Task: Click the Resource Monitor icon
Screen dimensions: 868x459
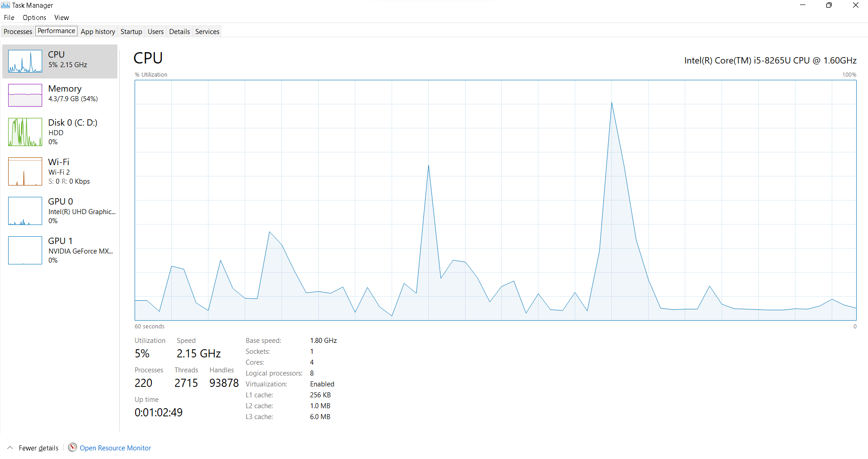Action: pyautogui.click(x=72, y=448)
